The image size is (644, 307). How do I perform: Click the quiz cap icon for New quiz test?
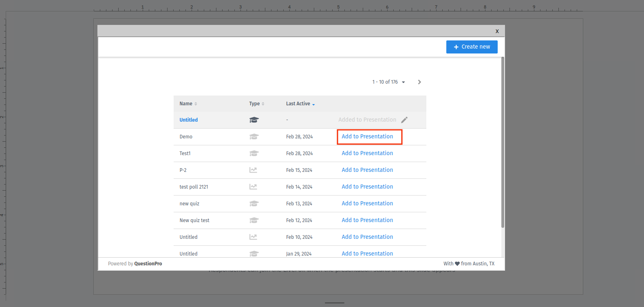click(254, 220)
